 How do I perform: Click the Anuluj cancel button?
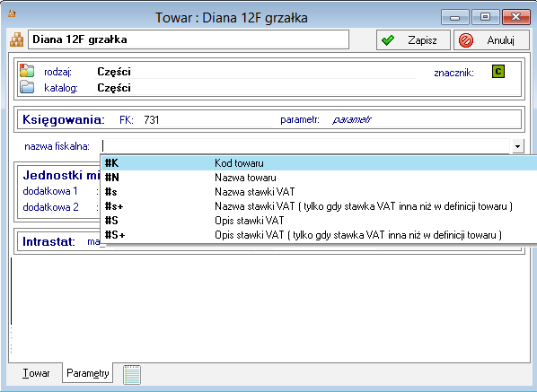click(491, 40)
